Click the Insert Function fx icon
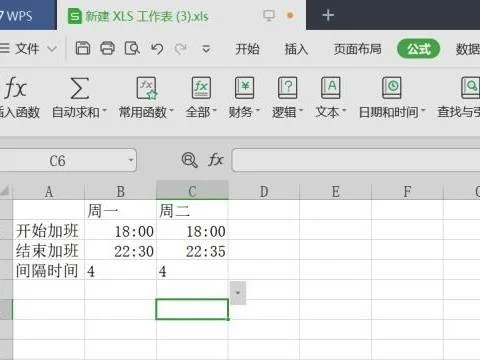480x360 pixels. coord(15,88)
